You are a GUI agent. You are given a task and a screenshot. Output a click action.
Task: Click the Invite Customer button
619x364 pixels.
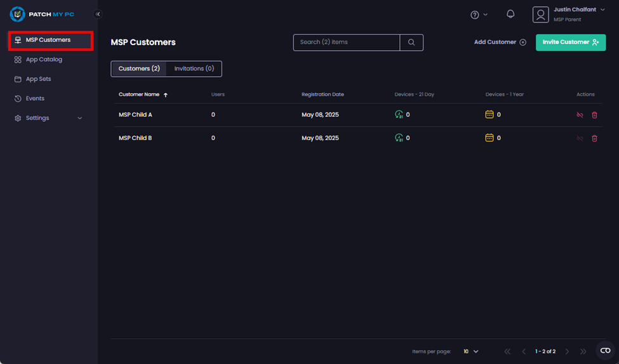(570, 42)
